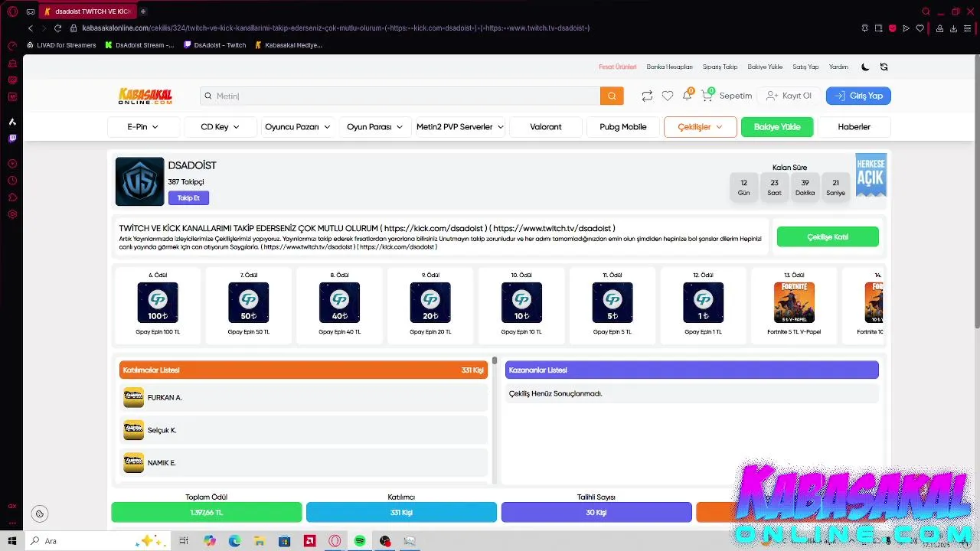Click top bar Bakiye Yükle link
Image resolution: width=980 pixels, height=551 pixels.
765,67
